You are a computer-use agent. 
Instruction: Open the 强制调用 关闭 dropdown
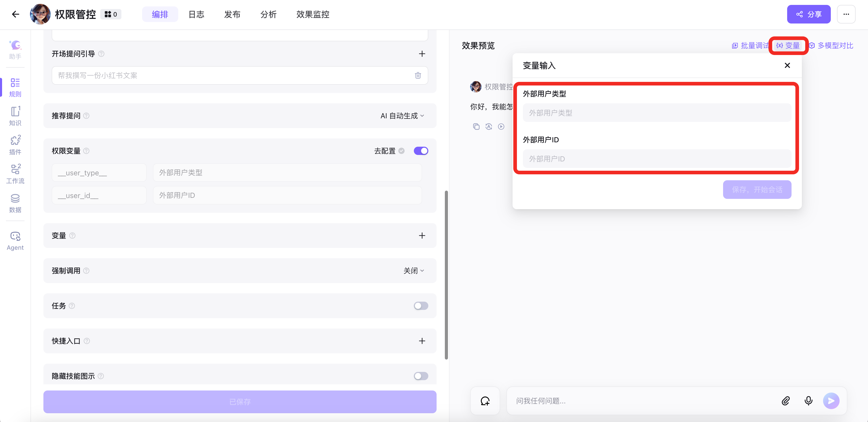click(413, 271)
